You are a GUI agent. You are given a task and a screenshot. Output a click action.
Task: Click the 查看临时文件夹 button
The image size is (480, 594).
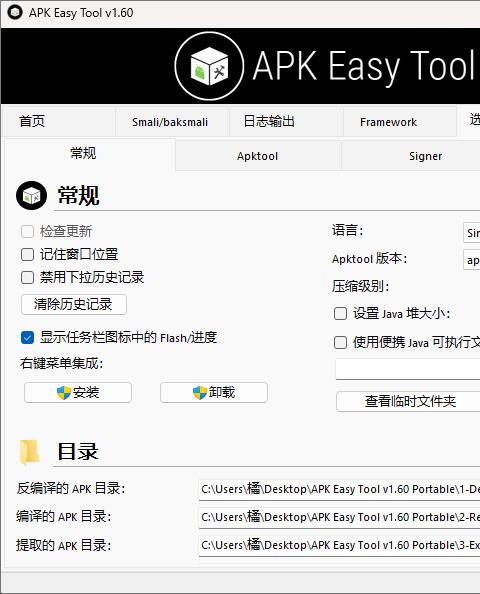coord(408,402)
